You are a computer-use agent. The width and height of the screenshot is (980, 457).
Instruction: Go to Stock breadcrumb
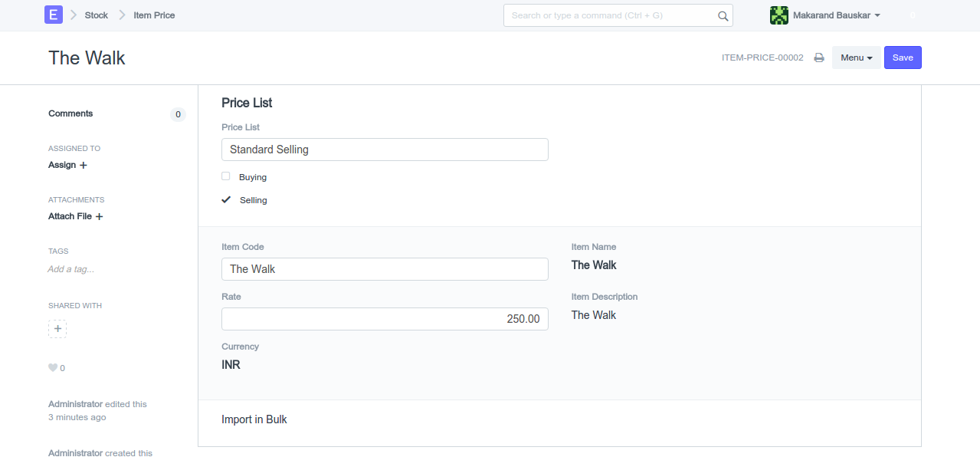[x=97, y=15]
